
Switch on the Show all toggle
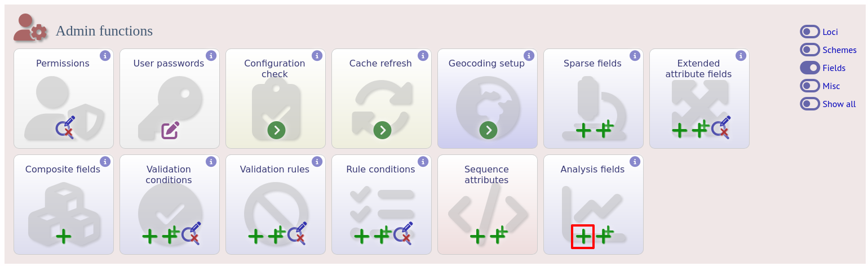click(x=810, y=104)
